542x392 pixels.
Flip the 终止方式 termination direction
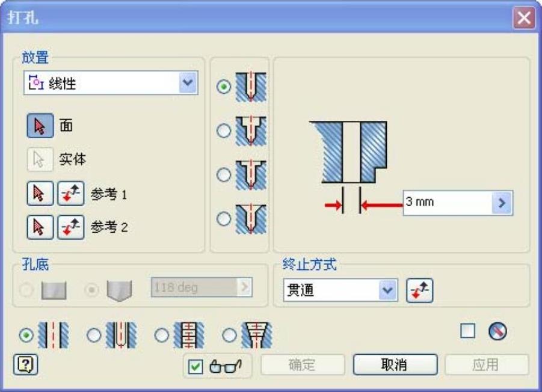[419, 290]
